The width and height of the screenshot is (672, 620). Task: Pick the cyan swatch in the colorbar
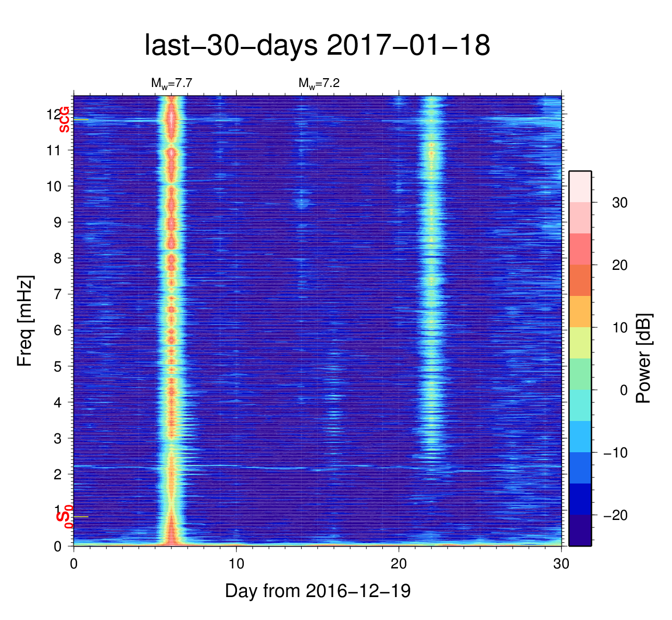click(x=580, y=405)
